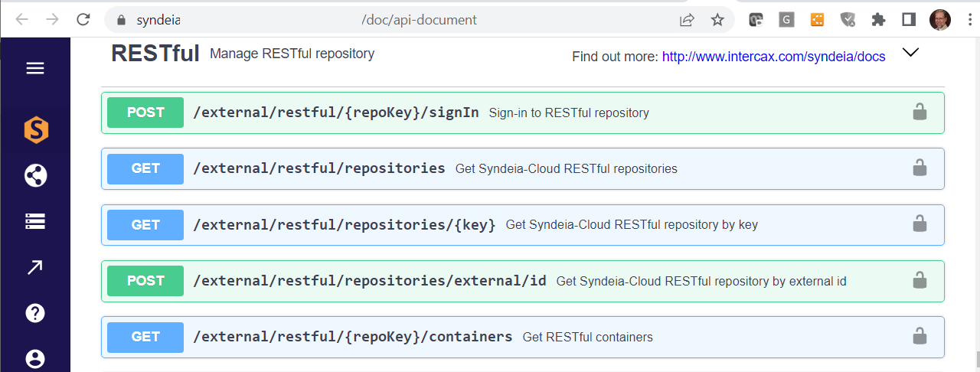Open the Extensions puzzle piece menu
This screenshot has height=372, width=980.
click(x=878, y=20)
